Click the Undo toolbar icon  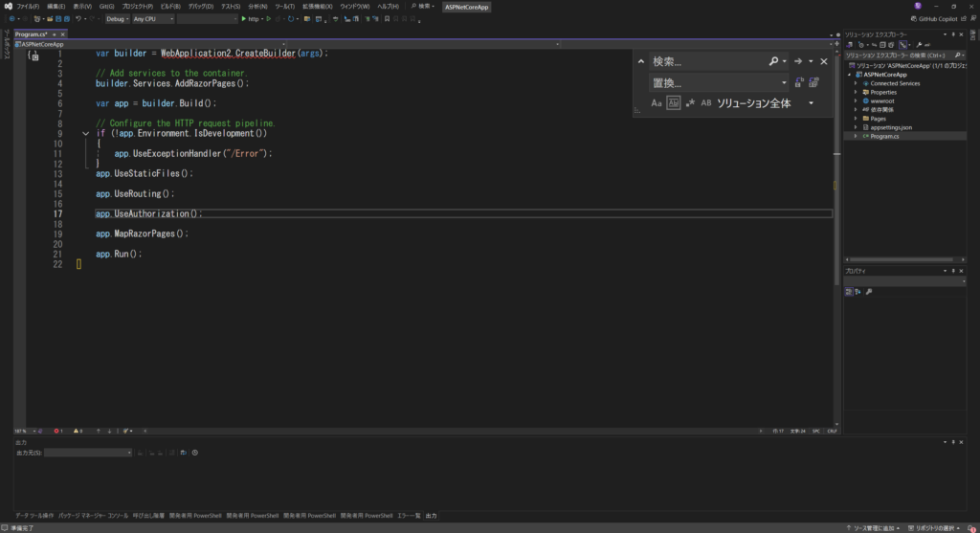pyautogui.click(x=78, y=19)
